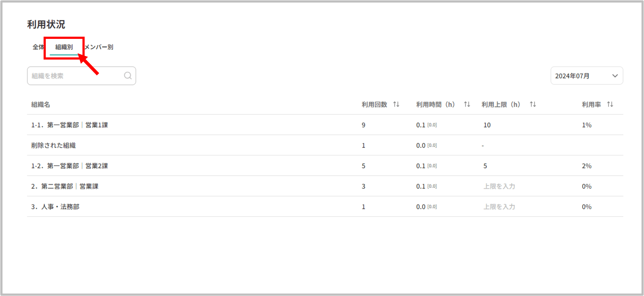Image resolution: width=644 pixels, height=296 pixels.
Task: Click the month dropdown chevron arrow
Action: [615, 76]
